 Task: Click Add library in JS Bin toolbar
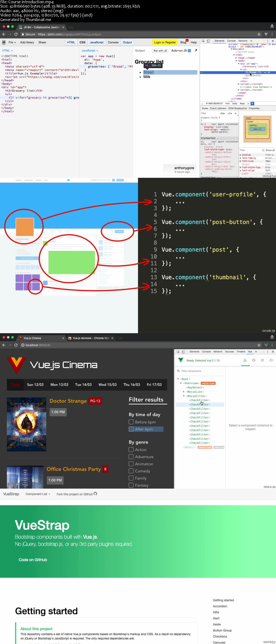click(x=27, y=42)
